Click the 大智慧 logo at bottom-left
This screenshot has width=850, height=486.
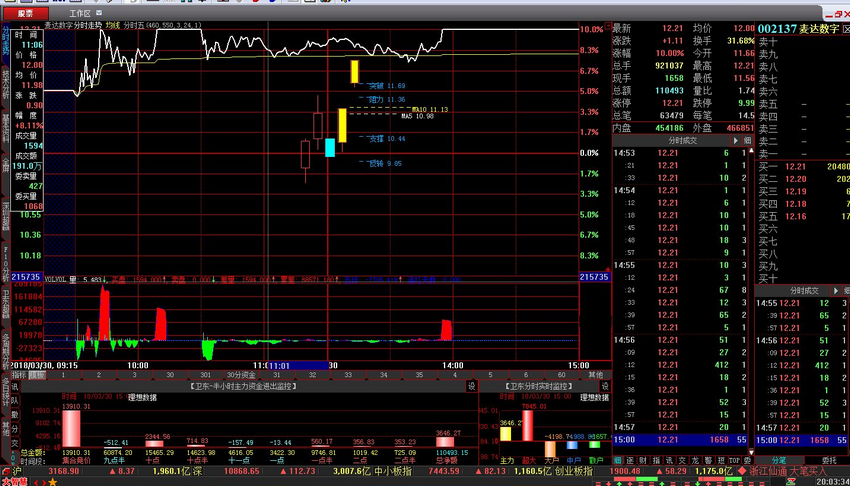point(15,482)
